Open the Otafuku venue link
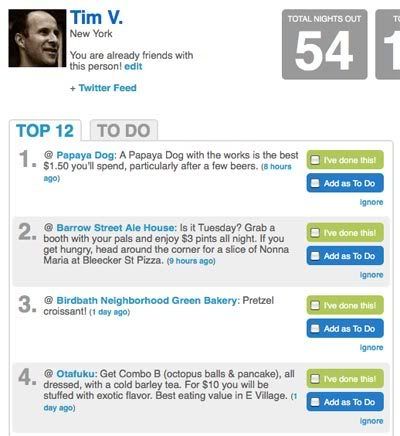The width and height of the screenshot is (400, 436). [x=76, y=374]
